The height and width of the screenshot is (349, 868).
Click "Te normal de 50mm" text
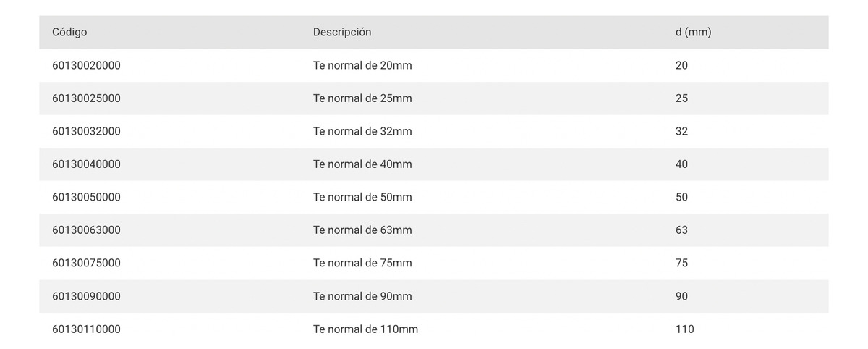(x=362, y=197)
